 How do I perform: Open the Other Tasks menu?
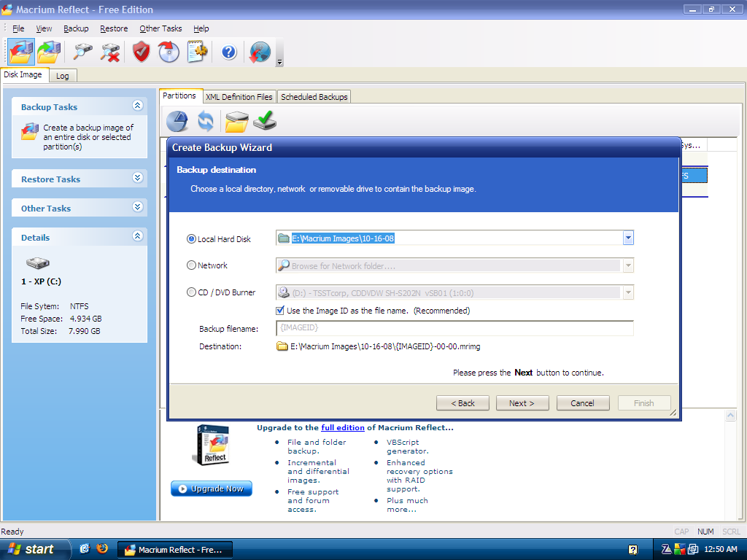160,28
